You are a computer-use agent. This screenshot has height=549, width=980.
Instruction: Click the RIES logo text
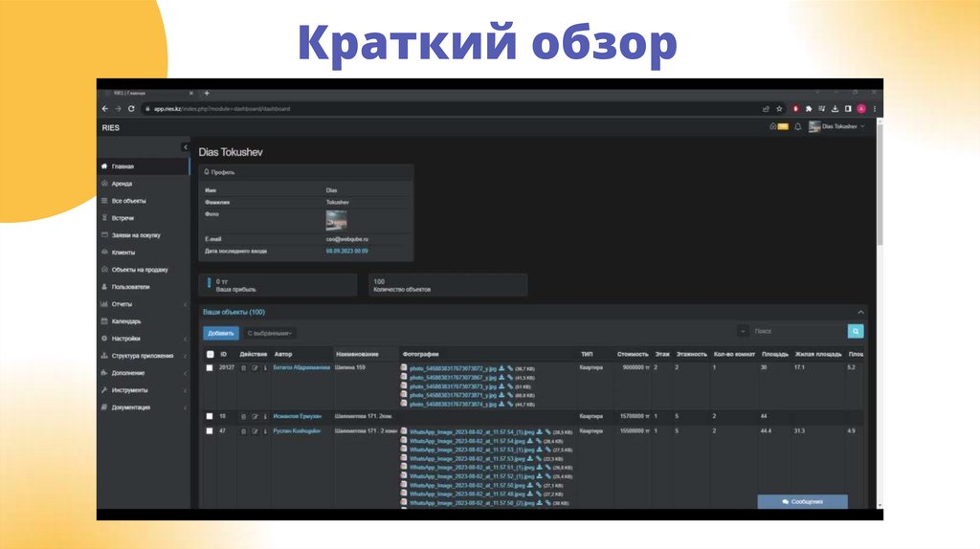tap(111, 127)
